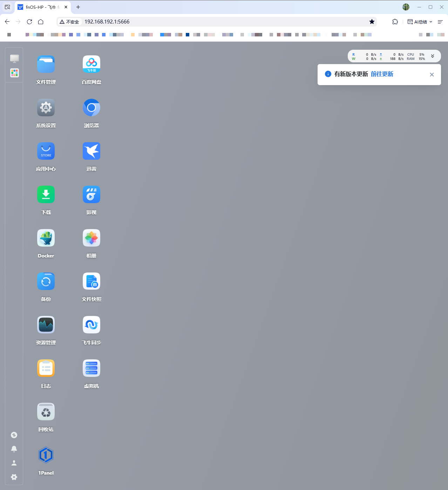Open the sidebar transfer tasks icon
Screen dimensions: 448x490
point(14,435)
